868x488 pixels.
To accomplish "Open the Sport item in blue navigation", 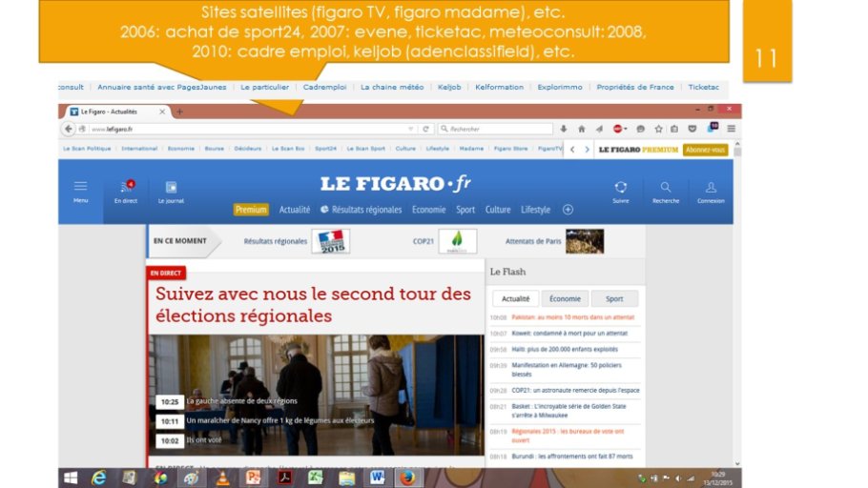I will (465, 210).
